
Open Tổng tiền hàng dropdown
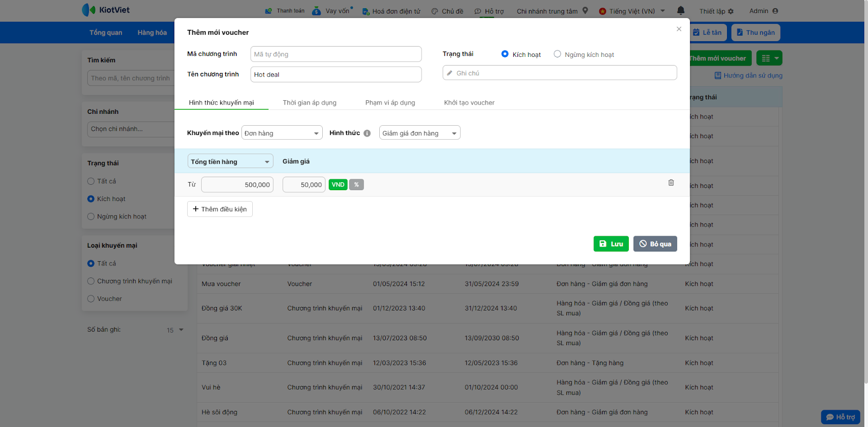pos(230,161)
